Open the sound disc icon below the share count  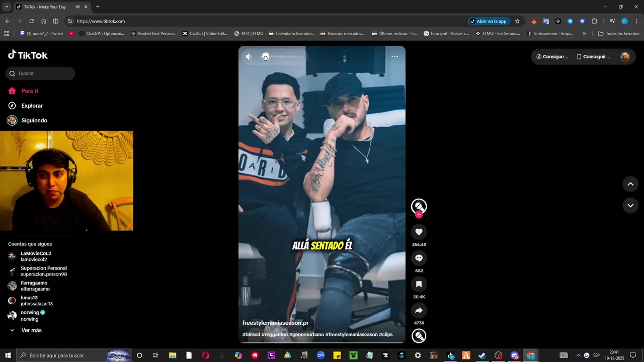click(419, 336)
